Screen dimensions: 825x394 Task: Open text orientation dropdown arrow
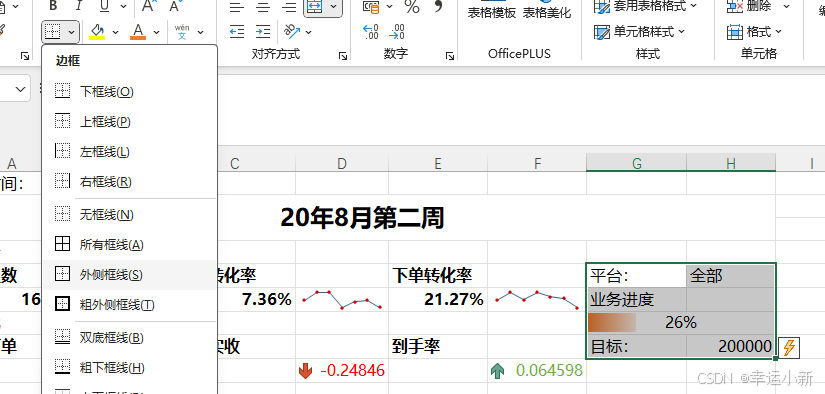tap(308, 33)
